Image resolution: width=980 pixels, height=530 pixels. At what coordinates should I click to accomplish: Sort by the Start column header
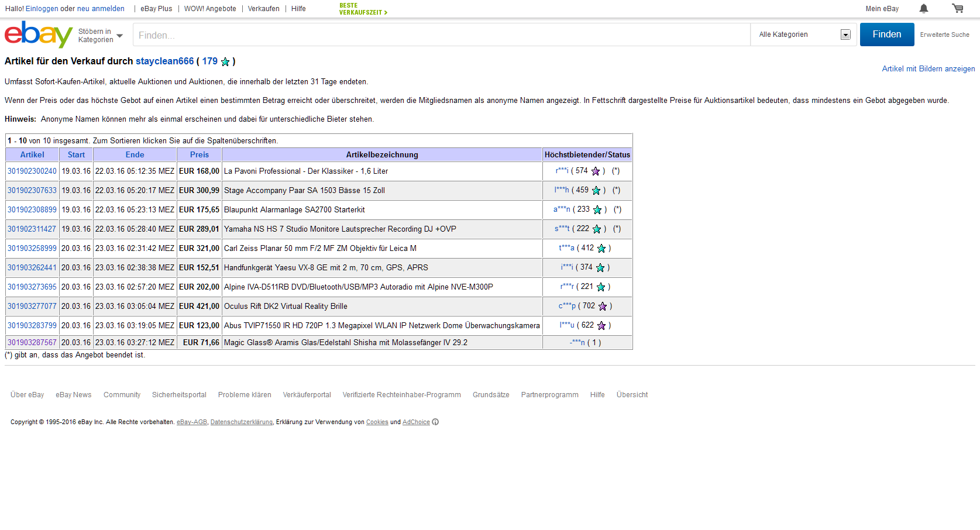(x=76, y=155)
